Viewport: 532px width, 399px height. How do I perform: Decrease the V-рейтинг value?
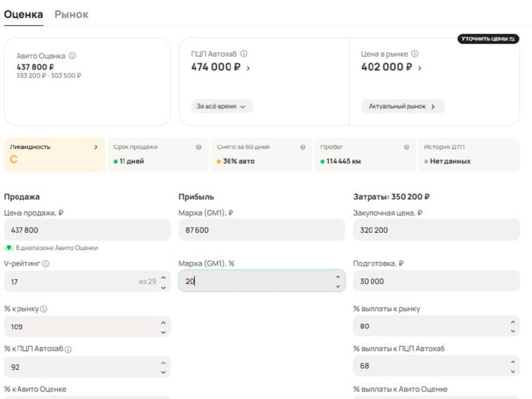[164, 288]
